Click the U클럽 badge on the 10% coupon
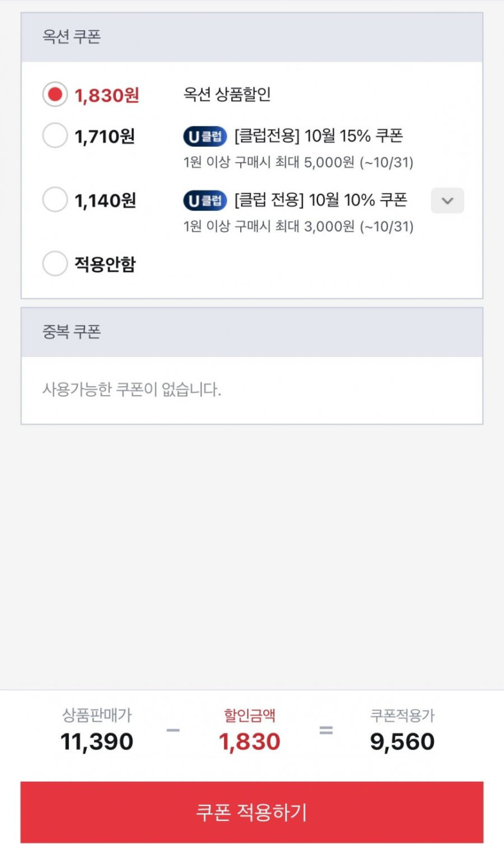The width and height of the screenshot is (504, 844). pos(205,200)
